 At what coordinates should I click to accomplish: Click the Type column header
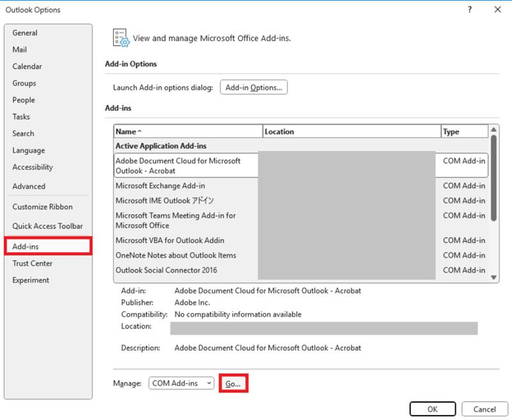click(465, 132)
